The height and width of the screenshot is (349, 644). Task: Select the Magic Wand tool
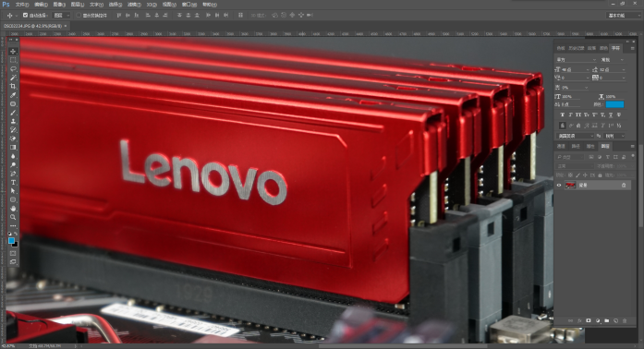tap(13, 78)
